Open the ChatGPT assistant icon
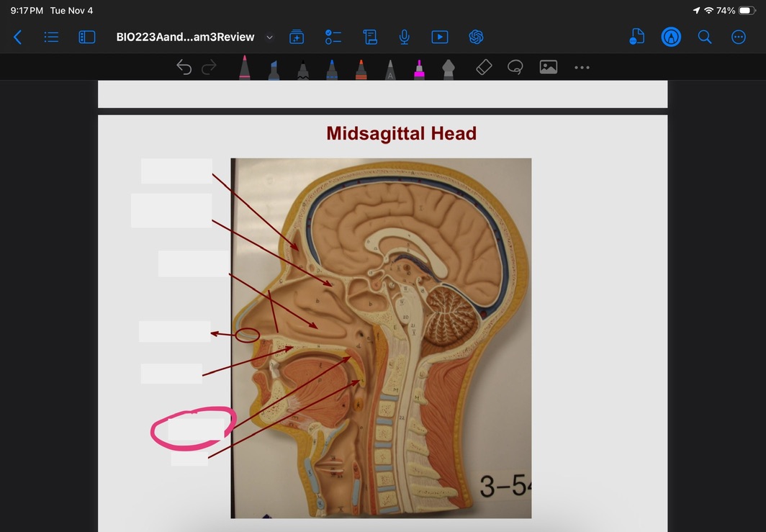The height and width of the screenshot is (532, 766). pyautogui.click(x=475, y=37)
